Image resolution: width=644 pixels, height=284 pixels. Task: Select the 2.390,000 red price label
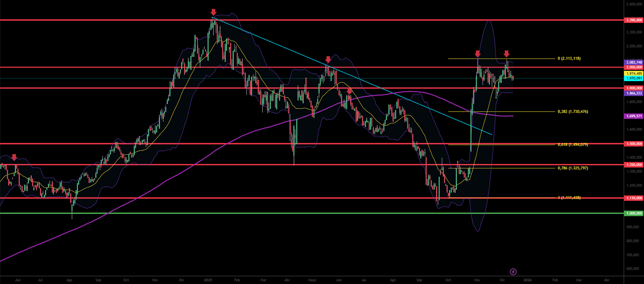(634, 20)
